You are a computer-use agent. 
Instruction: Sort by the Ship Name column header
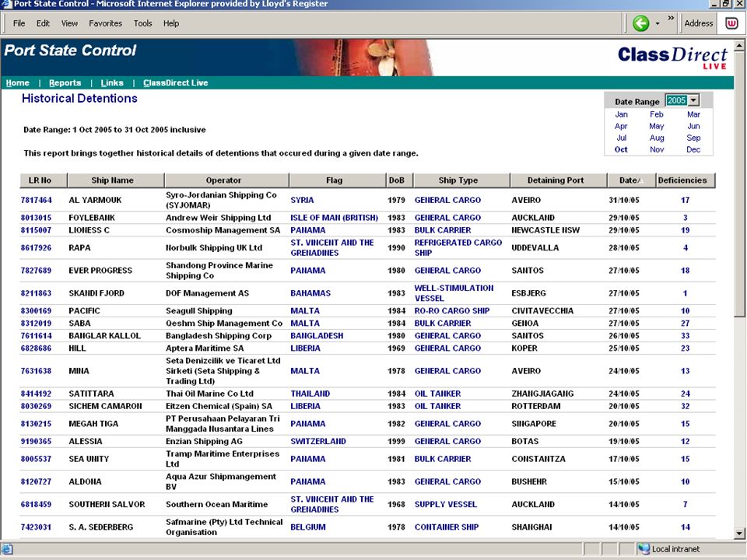(x=116, y=180)
